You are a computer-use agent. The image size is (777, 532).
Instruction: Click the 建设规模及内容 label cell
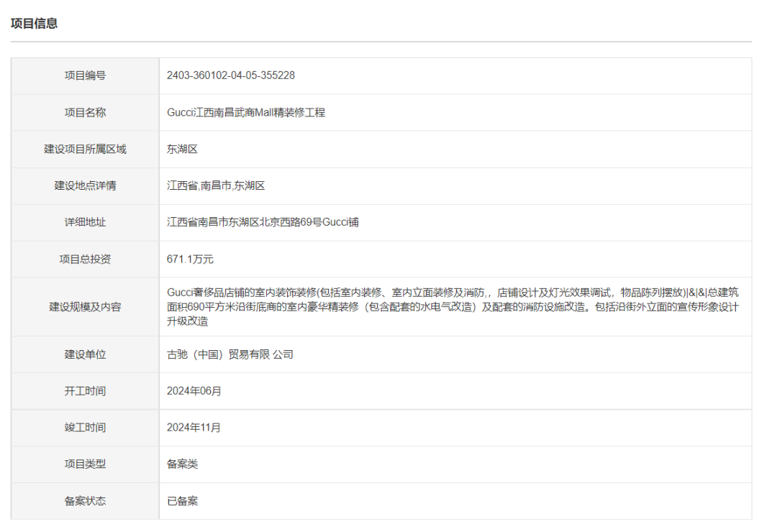[x=85, y=307]
